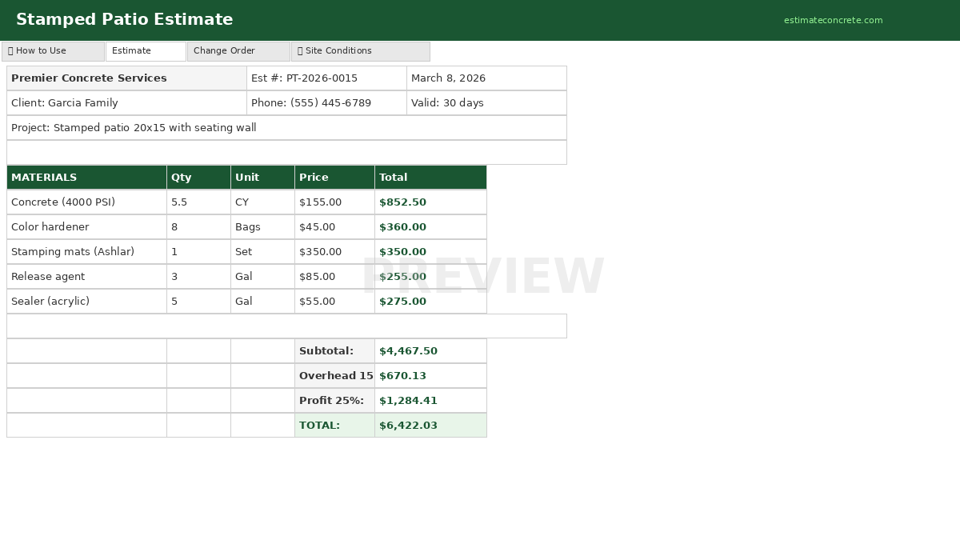
Task: Click the icon on the How to Use tab
Action: click(10, 51)
